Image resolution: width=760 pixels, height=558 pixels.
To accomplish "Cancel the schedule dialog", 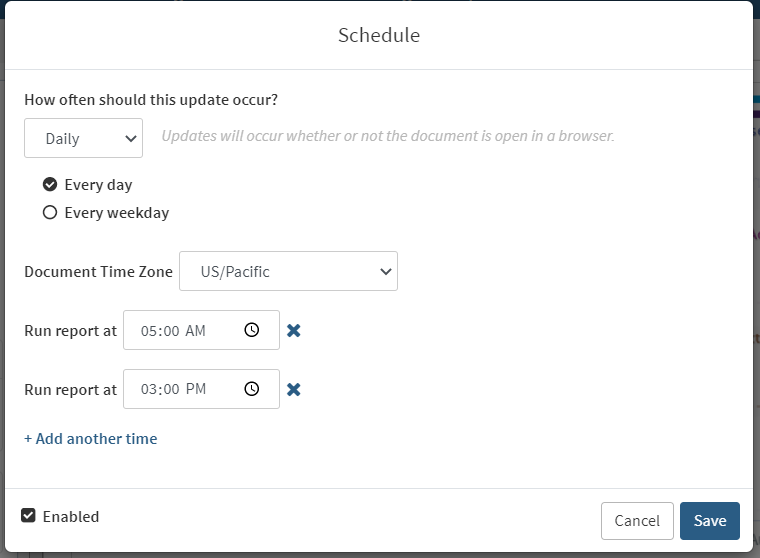I will (x=637, y=521).
